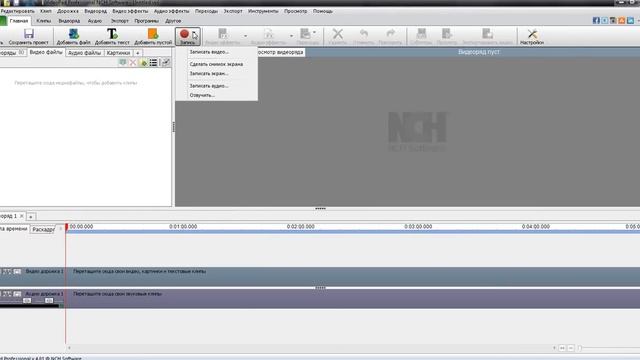Open the Картинки bin tab
Viewport: 640px width, 360px height.
pyautogui.click(x=118, y=53)
